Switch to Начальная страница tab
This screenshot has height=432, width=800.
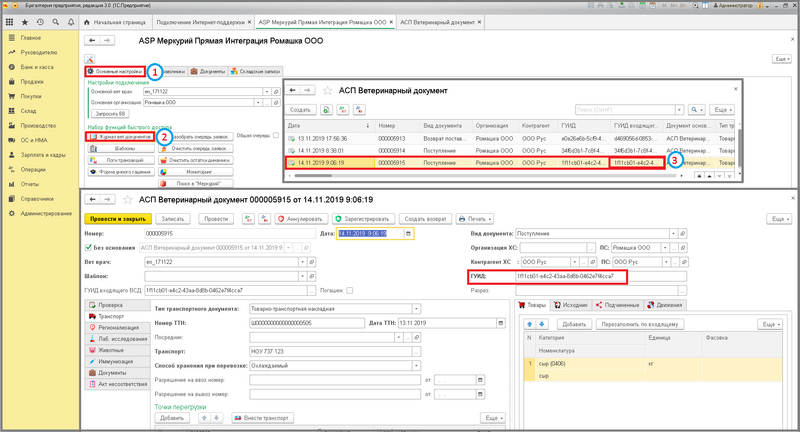coord(115,22)
